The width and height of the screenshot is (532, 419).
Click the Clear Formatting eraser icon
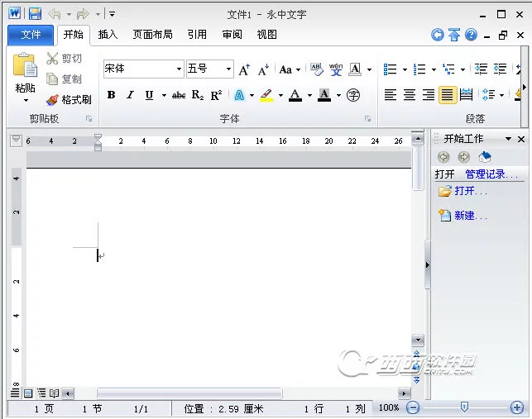click(317, 69)
